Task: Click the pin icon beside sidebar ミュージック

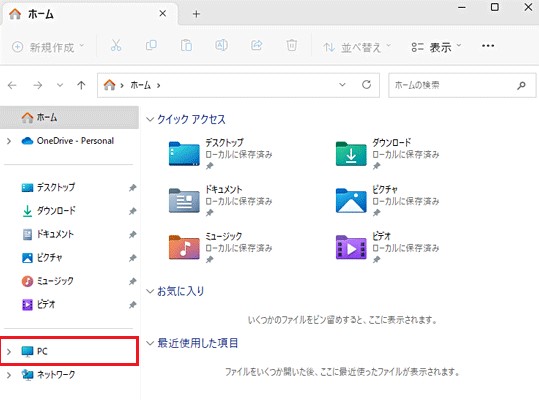Action: click(x=132, y=281)
